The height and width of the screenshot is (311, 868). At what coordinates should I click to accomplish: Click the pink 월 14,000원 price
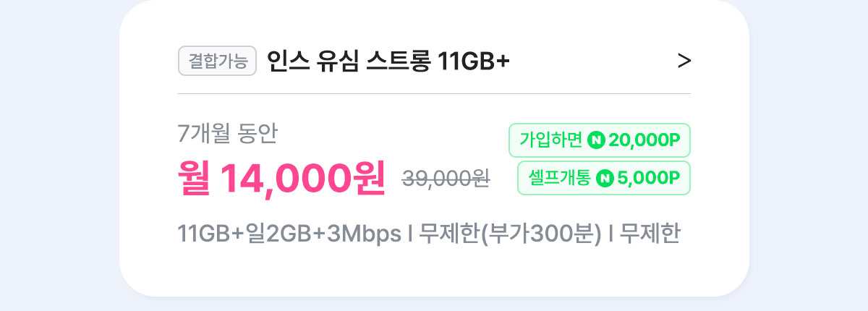(281, 179)
